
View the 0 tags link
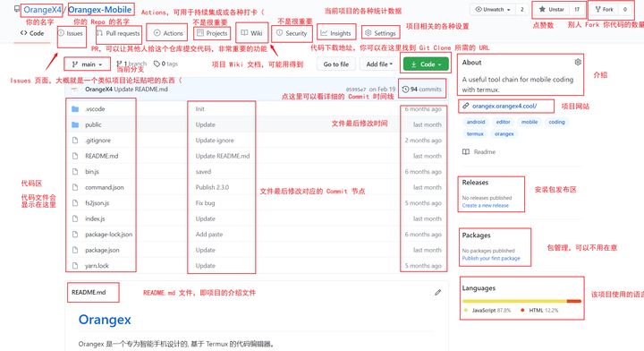(x=166, y=64)
